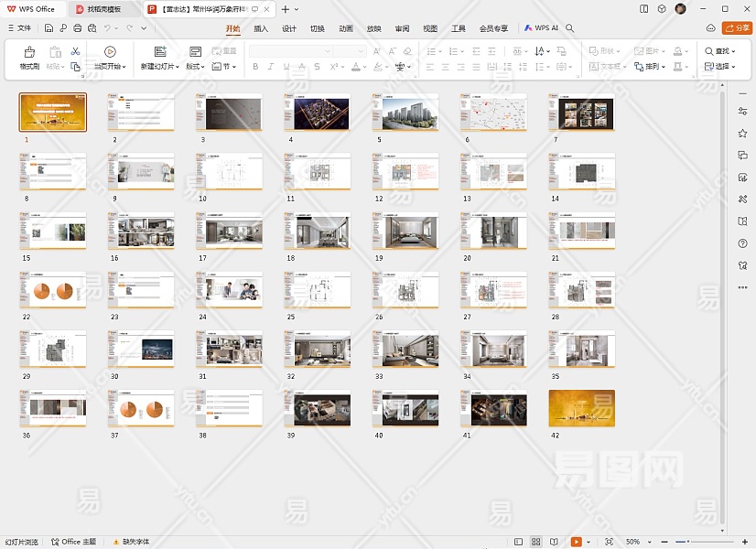Screen dimensions: 756x549
Task: Click the Format Painter (格式刷) icon
Action: (x=29, y=53)
